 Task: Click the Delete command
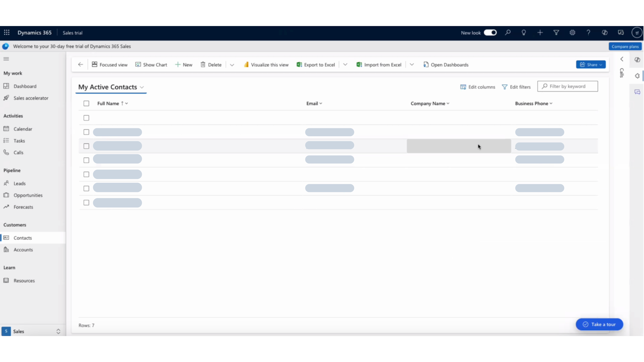211,65
